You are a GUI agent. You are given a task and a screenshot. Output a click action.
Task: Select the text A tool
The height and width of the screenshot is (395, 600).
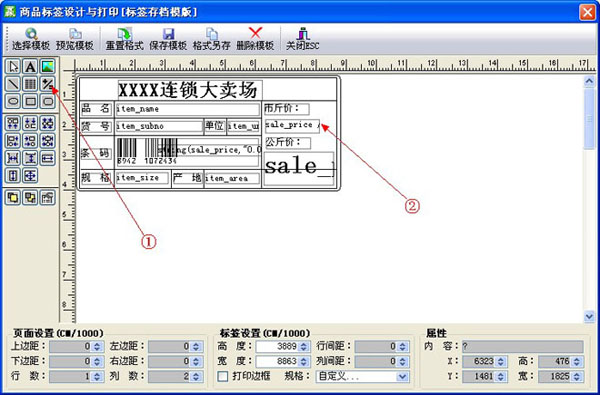30,67
